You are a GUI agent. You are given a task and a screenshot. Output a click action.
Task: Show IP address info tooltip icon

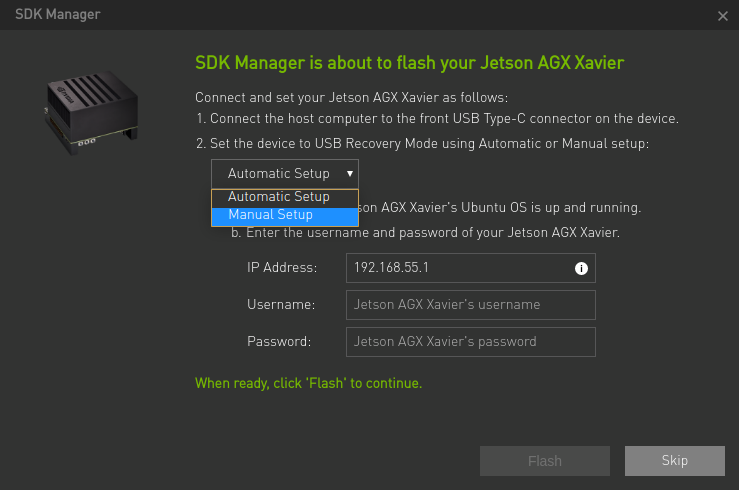581,268
